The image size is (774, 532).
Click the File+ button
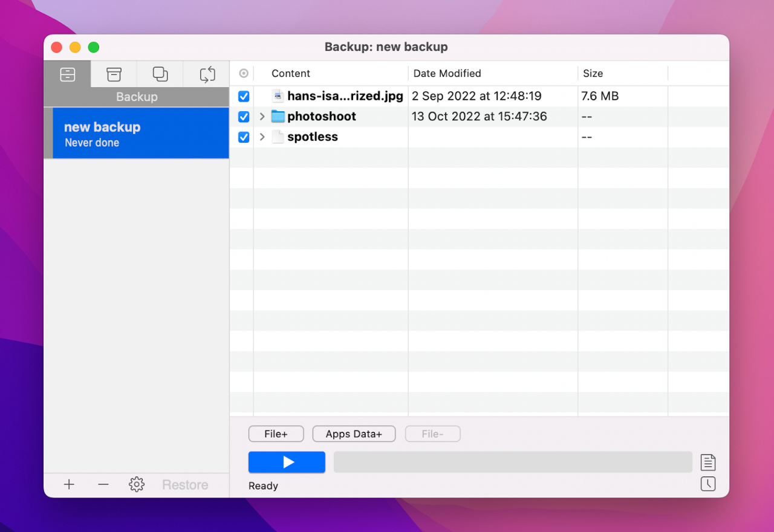pyautogui.click(x=276, y=434)
